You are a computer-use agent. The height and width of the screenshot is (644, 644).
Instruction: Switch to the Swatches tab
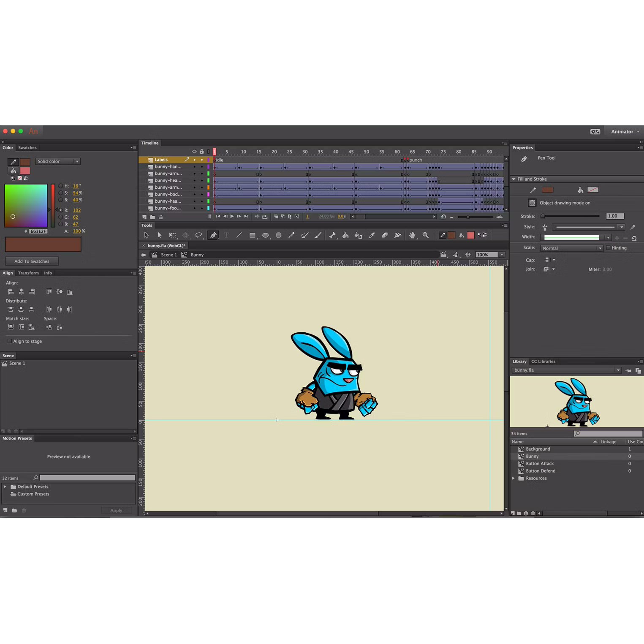[27, 147]
